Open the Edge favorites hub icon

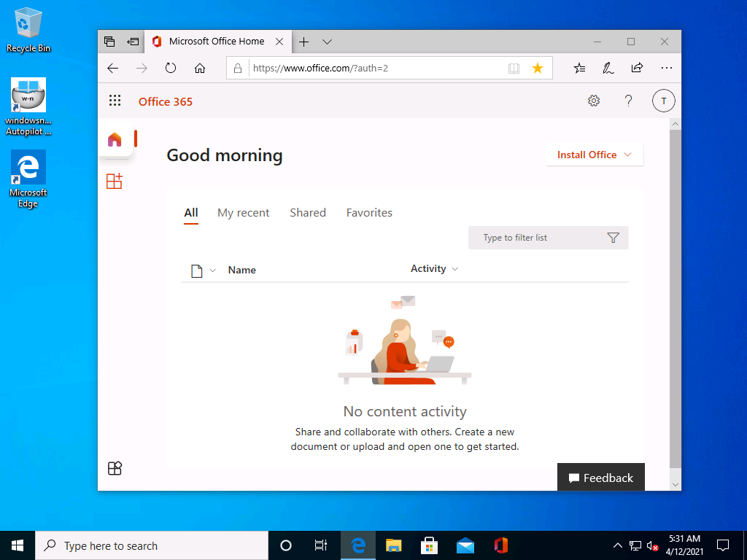(x=579, y=68)
